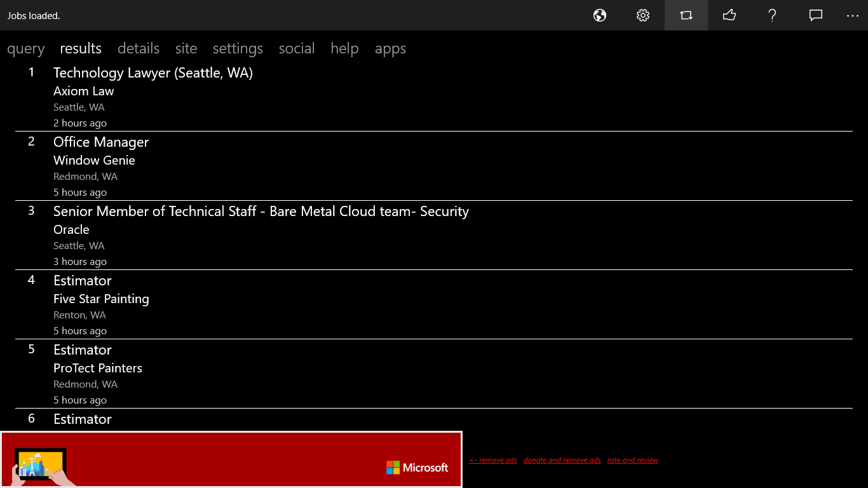Click the 'rate and review' link

[x=633, y=460]
